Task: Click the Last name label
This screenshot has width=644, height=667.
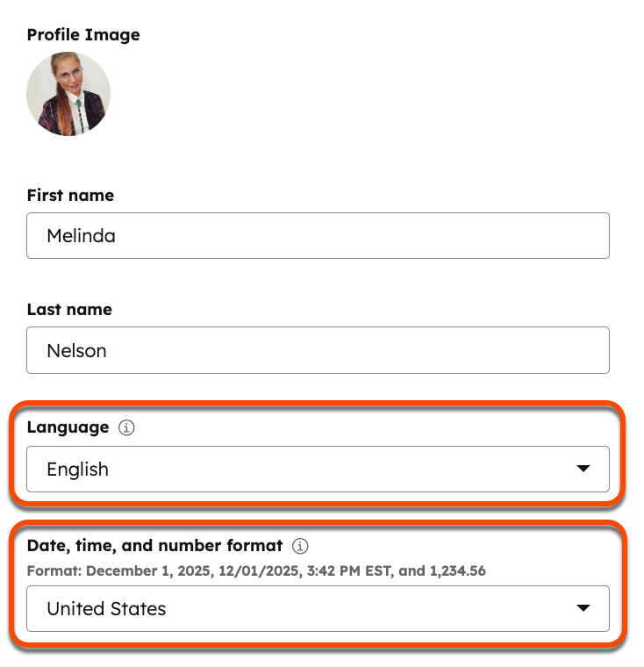Action: tap(69, 309)
